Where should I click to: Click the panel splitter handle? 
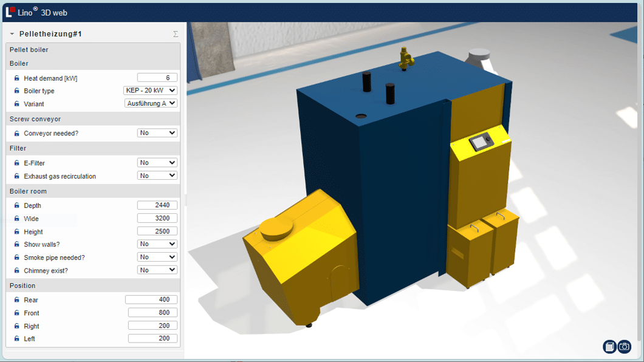tap(186, 200)
